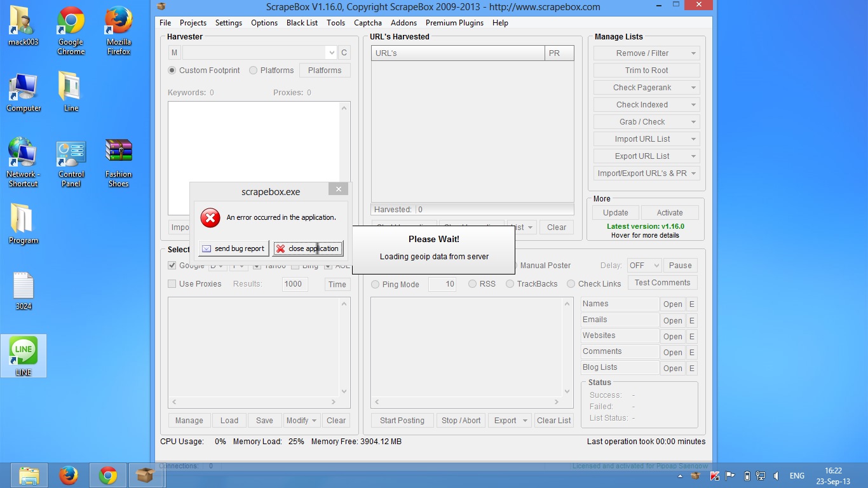
Task: Click the Open button next to Names
Action: coord(673,304)
